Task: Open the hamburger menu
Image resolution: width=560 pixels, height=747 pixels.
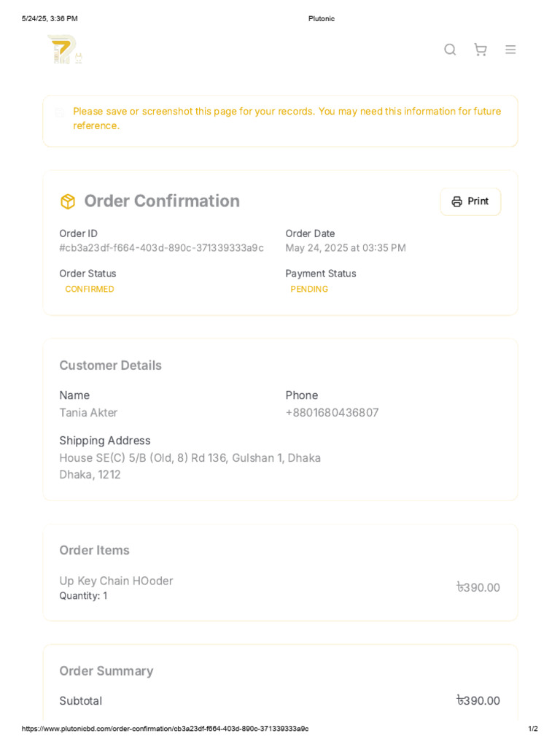Action: click(x=510, y=50)
